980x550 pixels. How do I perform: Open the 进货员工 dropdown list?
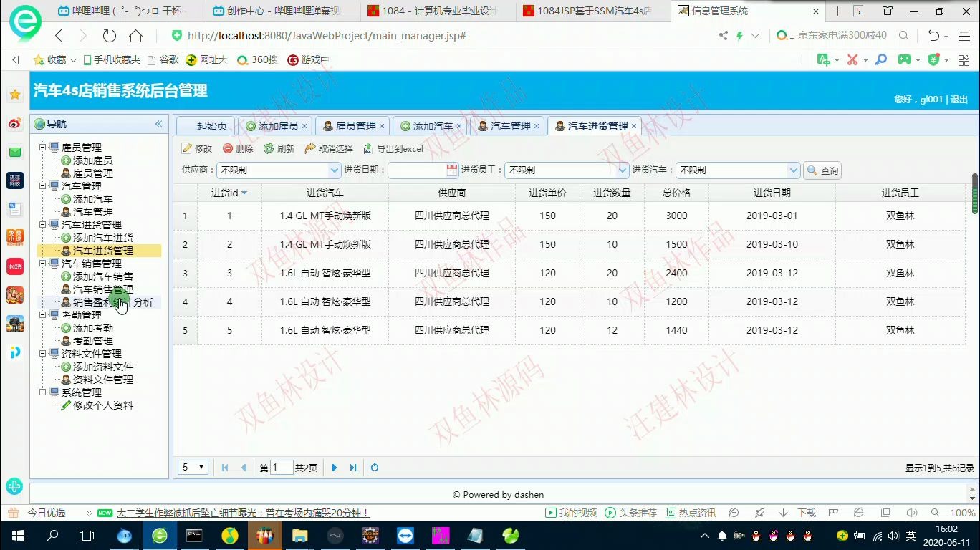(620, 170)
